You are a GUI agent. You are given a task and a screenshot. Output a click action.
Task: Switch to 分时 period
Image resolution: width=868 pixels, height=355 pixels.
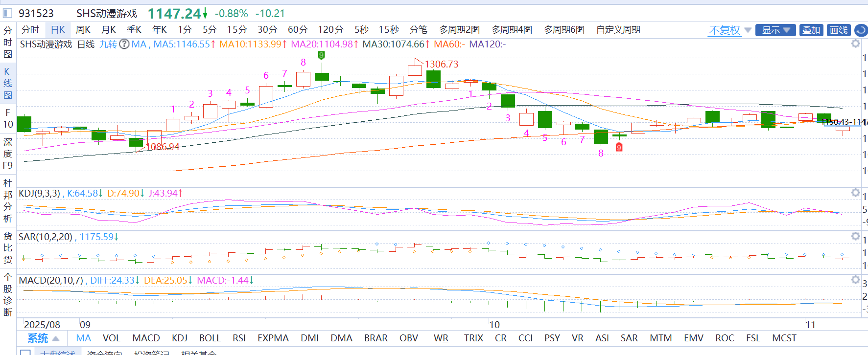point(30,30)
